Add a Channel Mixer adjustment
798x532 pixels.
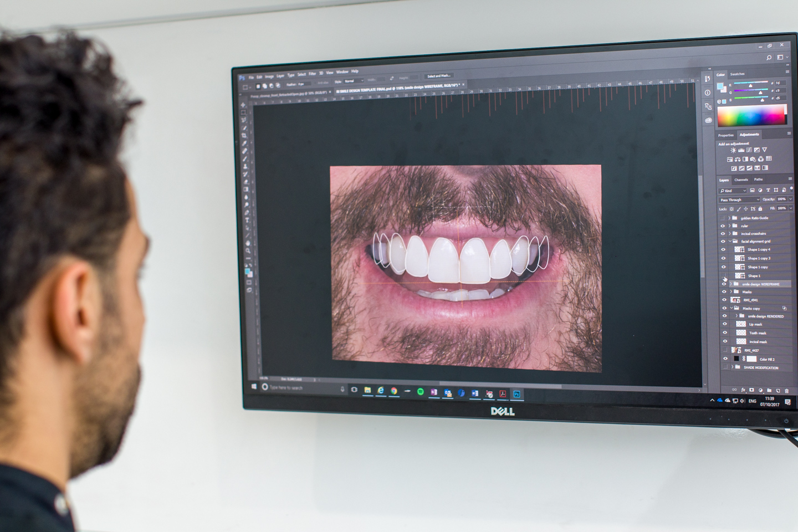click(x=761, y=159)
